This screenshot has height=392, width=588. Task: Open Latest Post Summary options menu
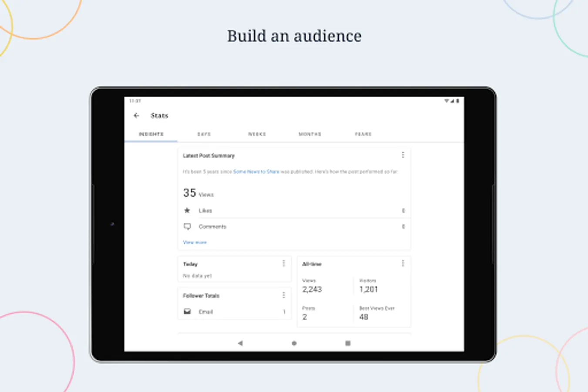pyautogui.click(x=403, y=155)
